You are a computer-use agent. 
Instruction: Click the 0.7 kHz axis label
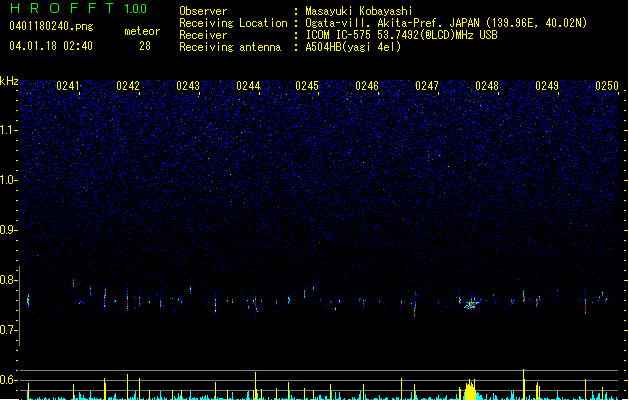[8, 330]
